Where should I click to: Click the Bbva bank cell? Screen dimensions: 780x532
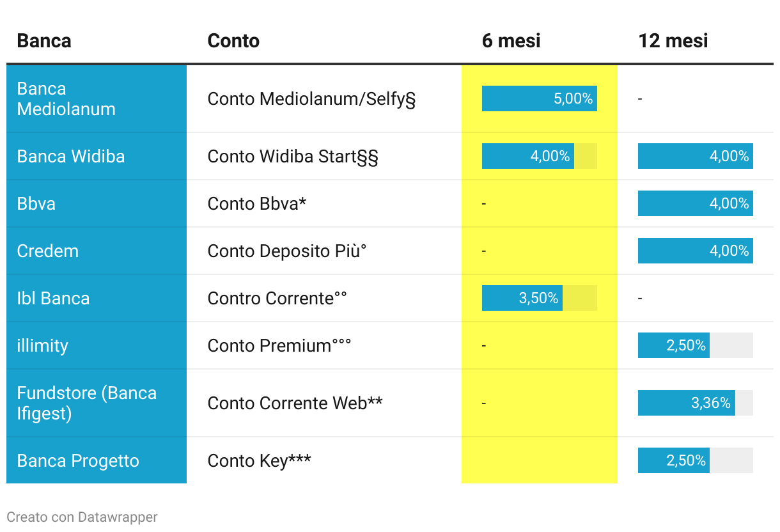pyautogui.click(x=36, y=204)
